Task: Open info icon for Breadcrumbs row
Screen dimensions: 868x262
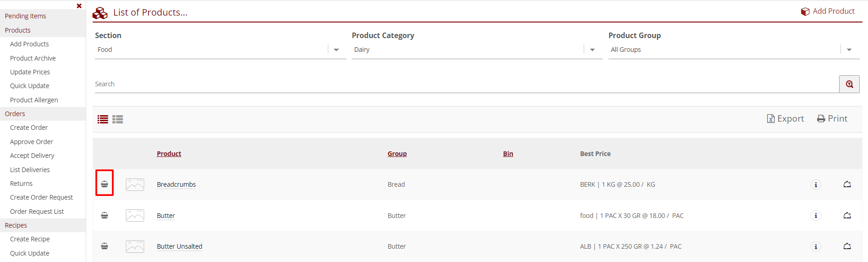Action: pos(815,184)
